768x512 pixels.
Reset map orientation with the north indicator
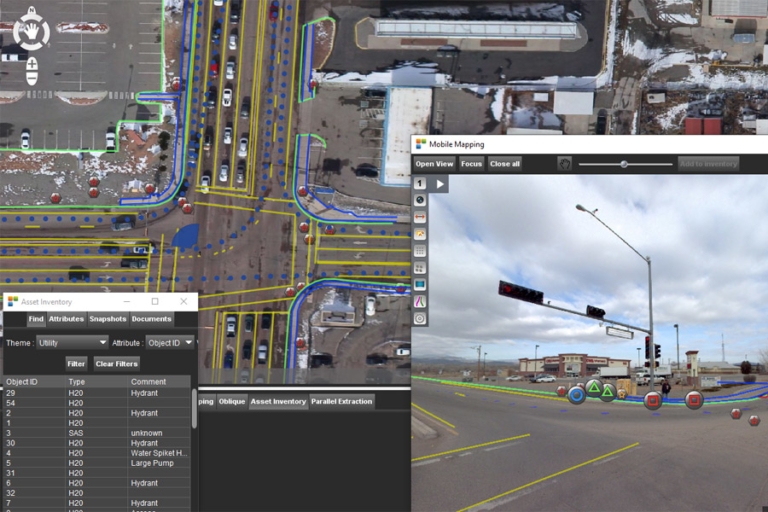[31, 11]
